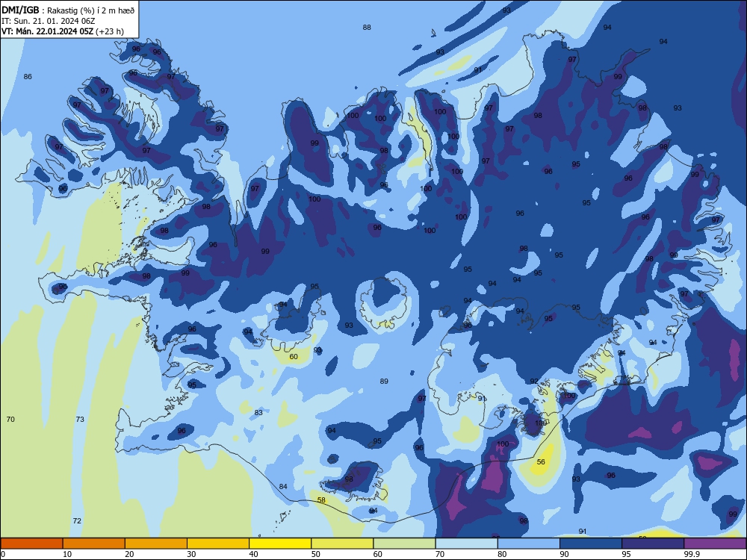Select the dark blue 90–95 legend swatch
This screenshot has height=560, width=747.
click(591, 544)
